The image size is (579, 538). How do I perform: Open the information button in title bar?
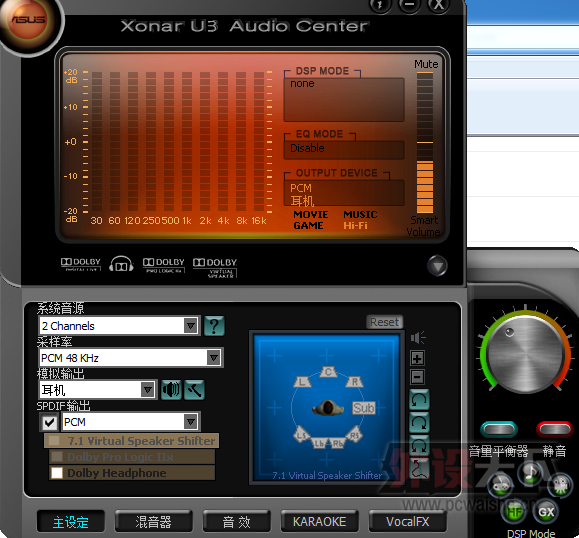click(380, 5)
